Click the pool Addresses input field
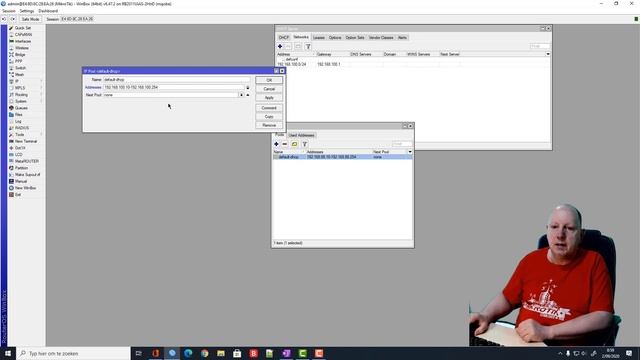Screen dimensions: 640x360 coord(173,87)
